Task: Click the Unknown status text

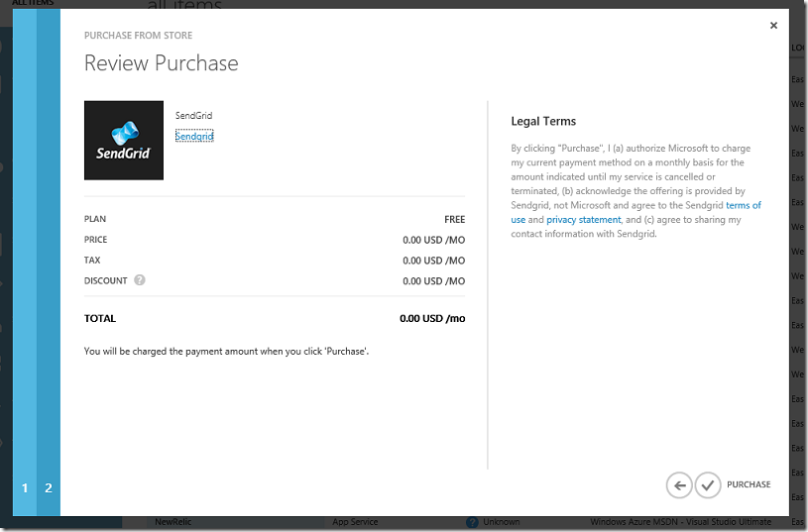Action: click(x=501, y=522)
